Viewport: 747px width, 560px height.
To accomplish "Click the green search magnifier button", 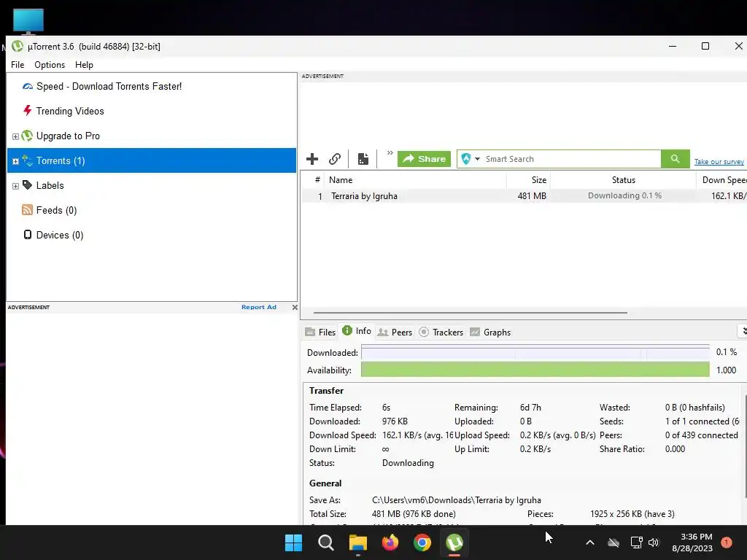I will [675, 159].
